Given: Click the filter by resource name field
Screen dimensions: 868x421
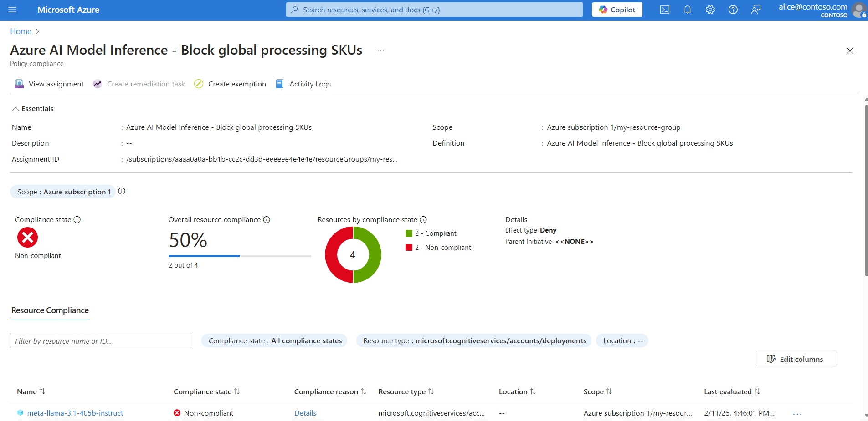Looking at the screenshot, I should click(101, 341).
